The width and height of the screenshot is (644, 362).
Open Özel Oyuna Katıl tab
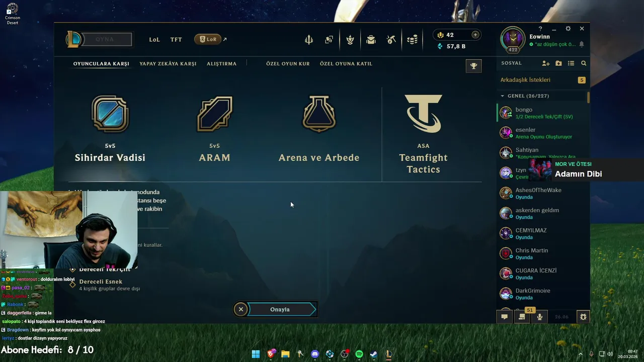[x=346, y=64]
